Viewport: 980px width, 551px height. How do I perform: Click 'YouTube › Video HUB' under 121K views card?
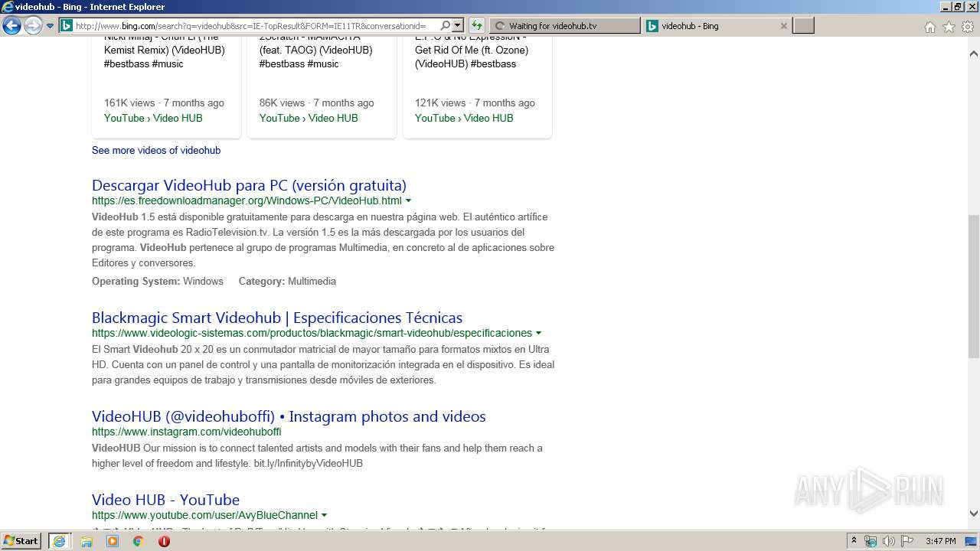(x=464, y=118)
